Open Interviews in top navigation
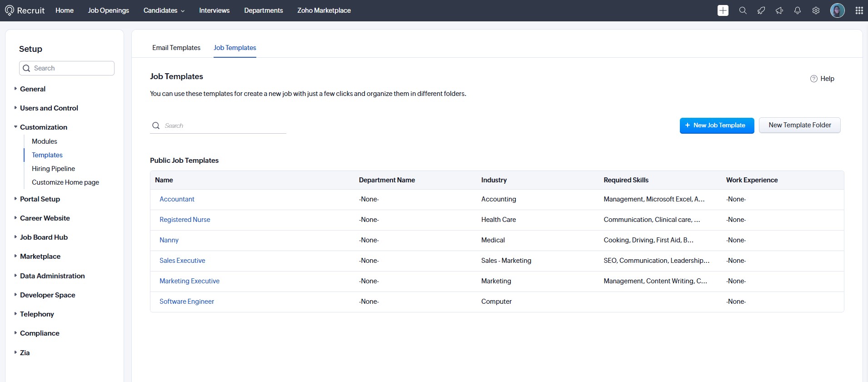The width and height of the screenshot is (868, 382). click(x=215, y=10)
